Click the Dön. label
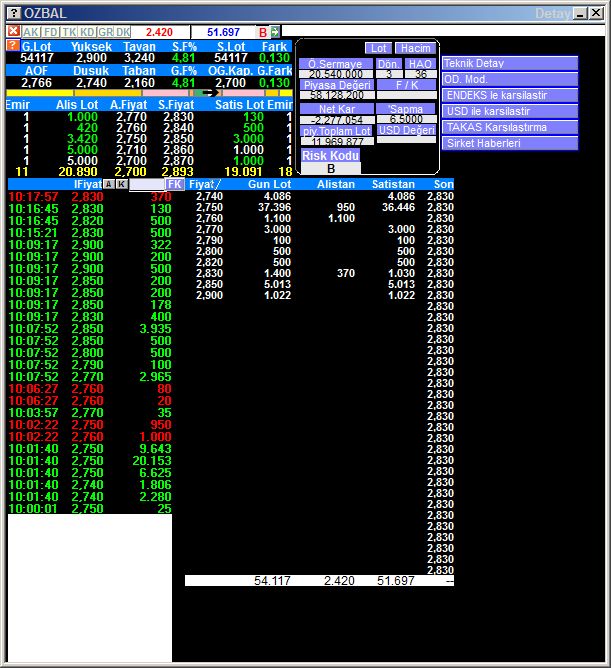 pos(388,64)
